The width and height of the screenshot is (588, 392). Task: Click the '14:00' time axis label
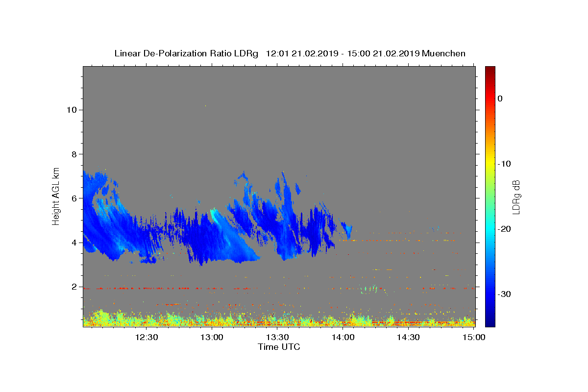click(x=343, y=337)
